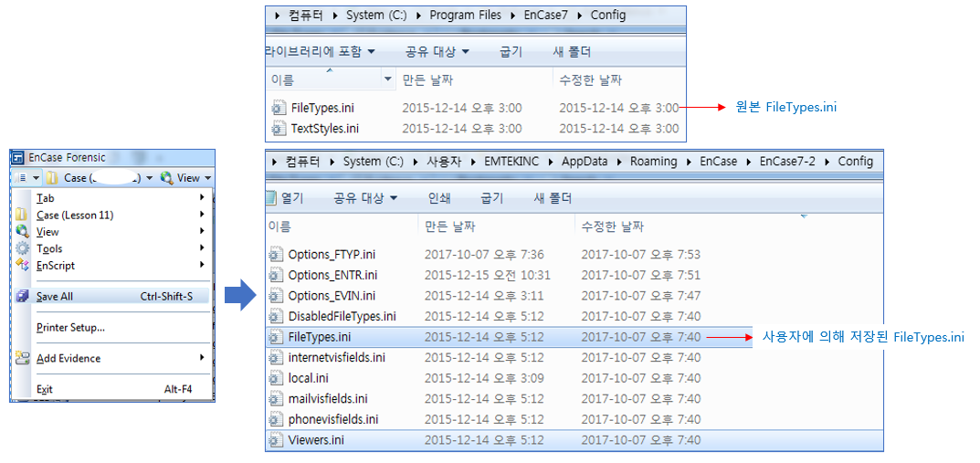Click the EnScript icon in the menu
Viewport: 980px width, 463px height.
(23, 266)
